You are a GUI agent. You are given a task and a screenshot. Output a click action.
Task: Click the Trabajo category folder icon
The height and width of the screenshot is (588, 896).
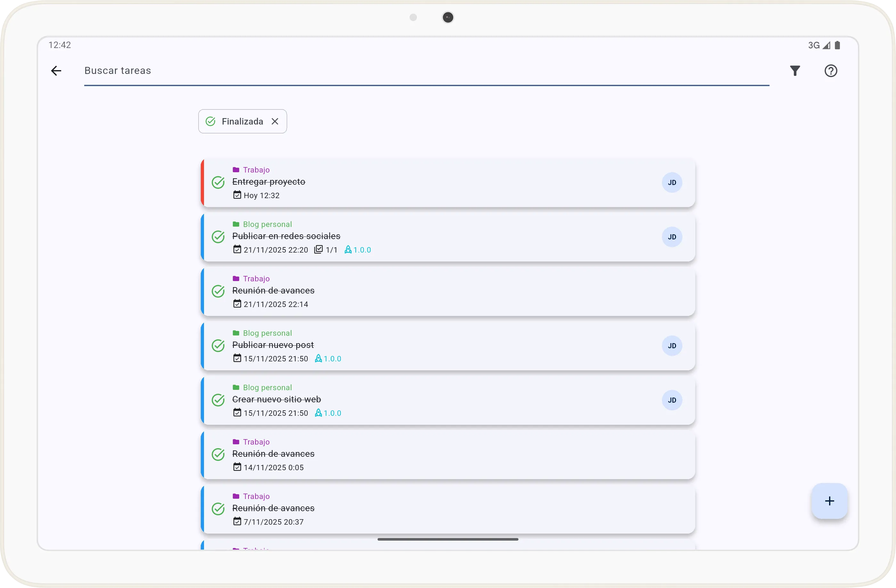pos(236,169)
